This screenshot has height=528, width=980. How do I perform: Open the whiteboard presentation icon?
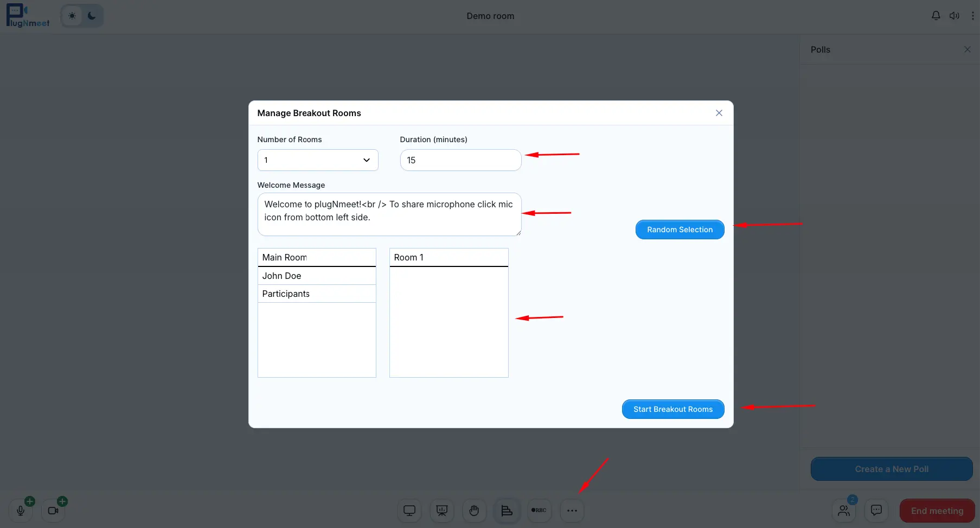point(442,511)
